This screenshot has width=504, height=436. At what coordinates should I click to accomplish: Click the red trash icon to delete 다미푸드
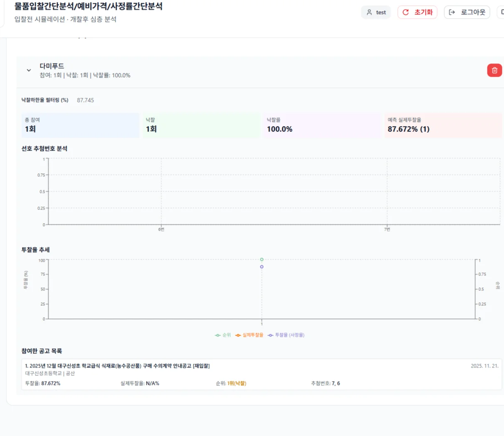494,70
